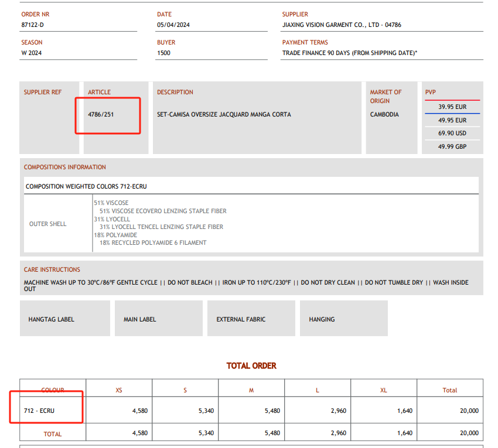This screenshot has height=448, width=498.
Task: Select the CAMBODIA market of origin value
Action: point(384,114)
